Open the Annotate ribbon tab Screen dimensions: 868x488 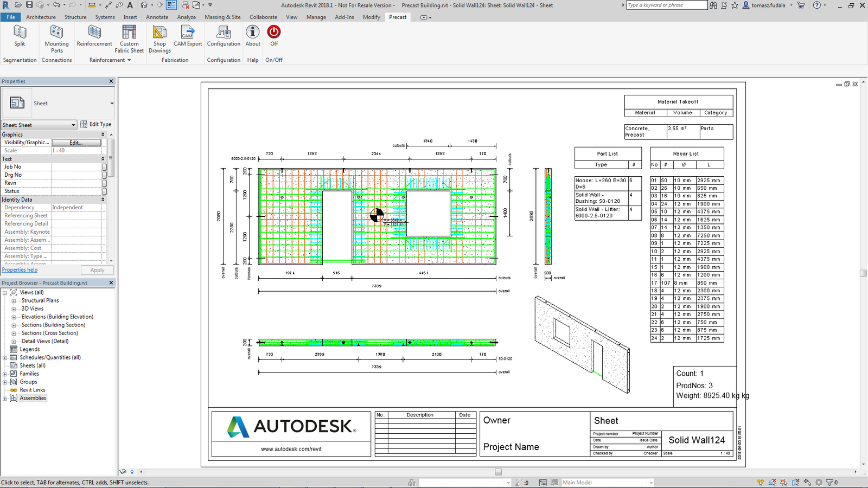pyautogui.click(x=157, y=17)
